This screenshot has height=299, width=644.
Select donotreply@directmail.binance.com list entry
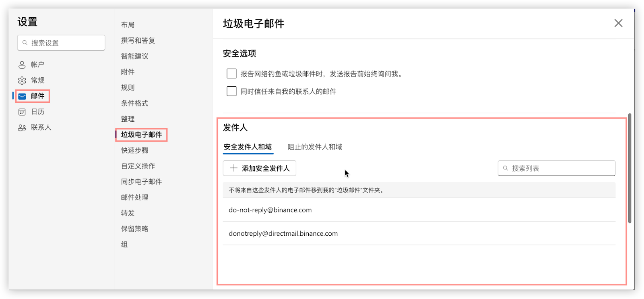click(283, 234)
